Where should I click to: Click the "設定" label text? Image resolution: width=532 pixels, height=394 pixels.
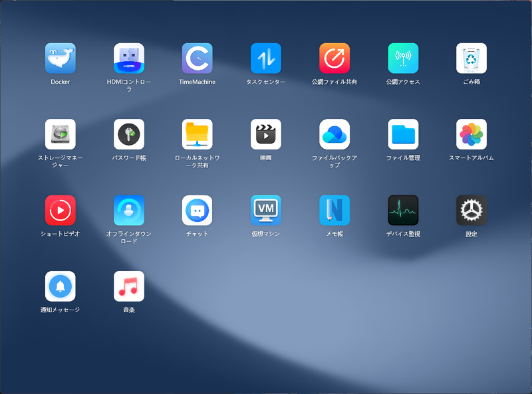click(471, 234)
